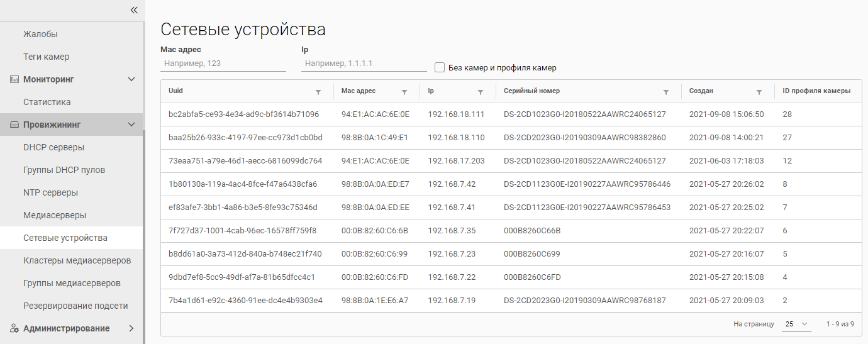Viewport: 868px width, 344px height.
Task: Click the Mac адрес search field
Action: pyautogui.click(x=223, y=64)
